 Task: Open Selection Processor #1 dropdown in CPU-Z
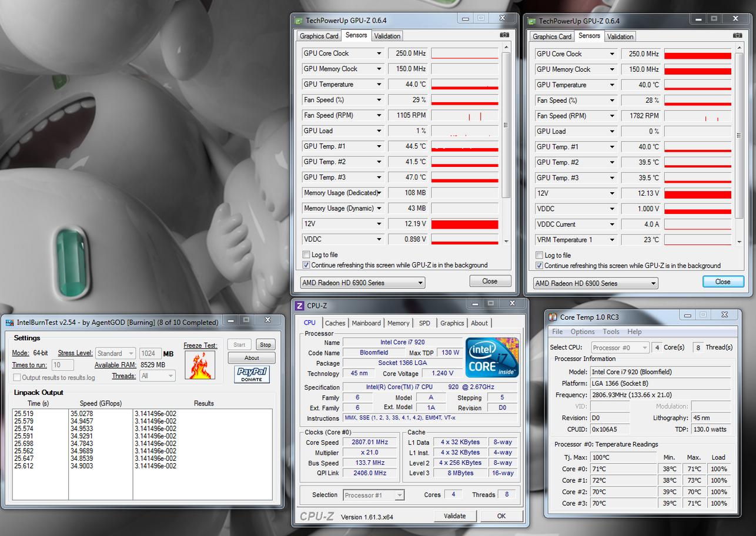coord(373,495)
